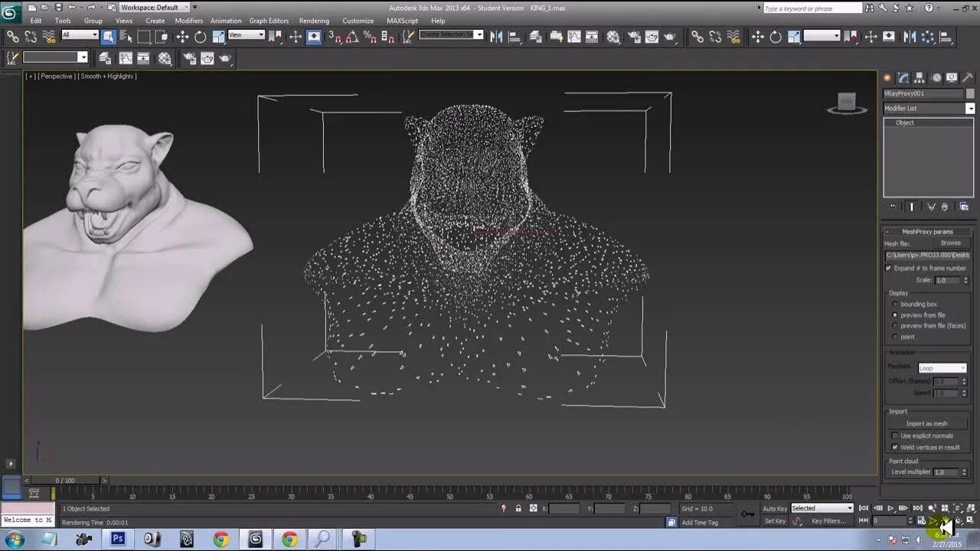Click the ViewCube in the viewport
This screenshot has width=980, height=551.
(847, 103)
